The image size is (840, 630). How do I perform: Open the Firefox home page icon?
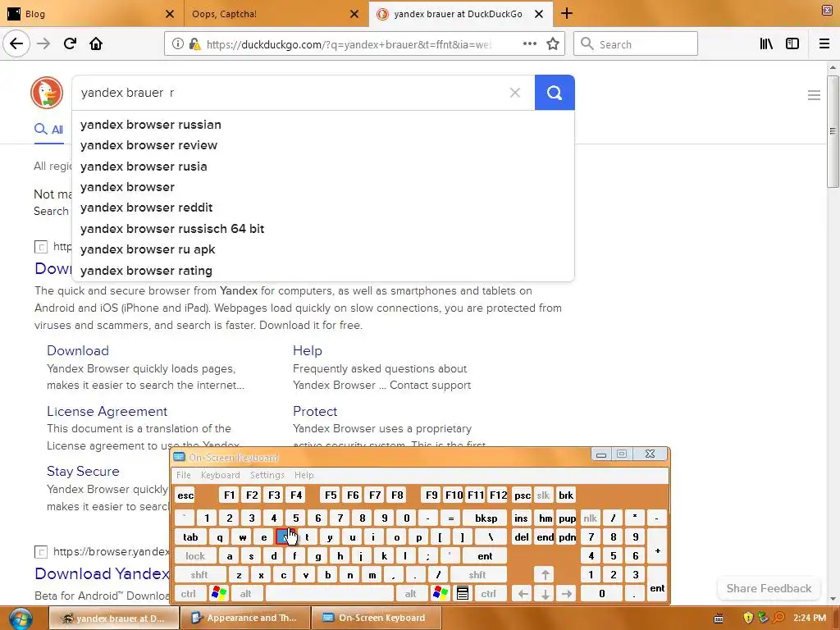click(96, 43)
